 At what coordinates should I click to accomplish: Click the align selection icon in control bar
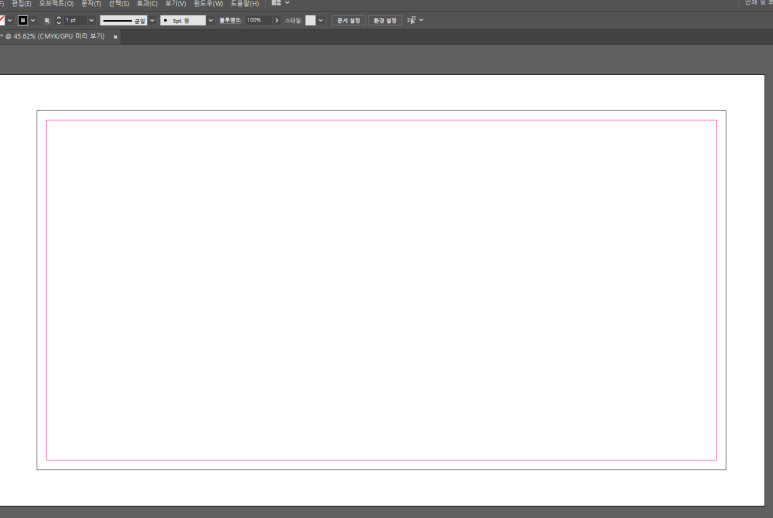tap(410, 20)
